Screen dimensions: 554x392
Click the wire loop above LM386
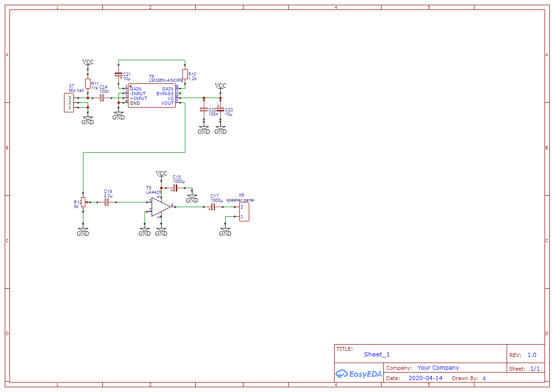pos(152,60)
